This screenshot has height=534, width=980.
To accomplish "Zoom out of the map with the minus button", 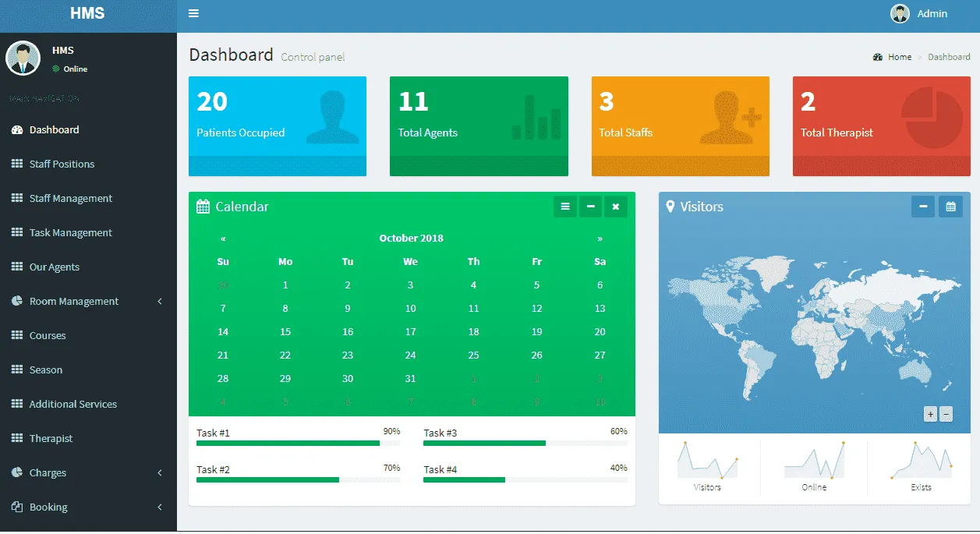I will coord(946,415).
